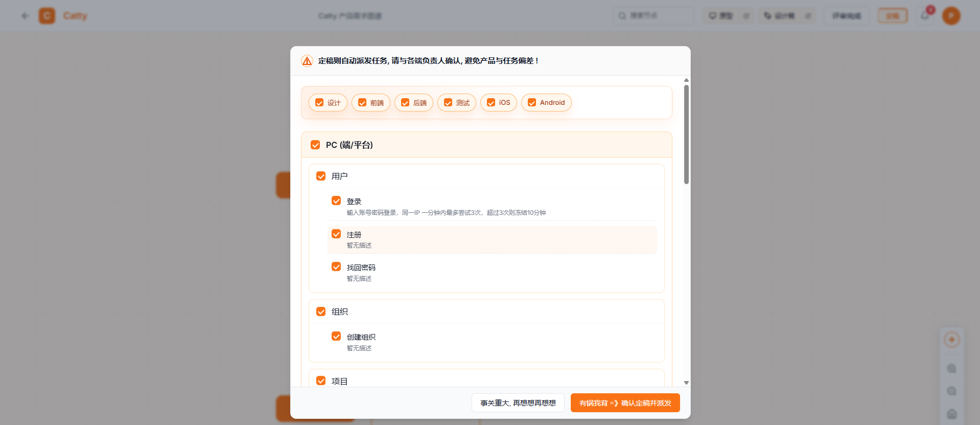Uncheck the 创建组织 item checkbox

tap(336, 336)
